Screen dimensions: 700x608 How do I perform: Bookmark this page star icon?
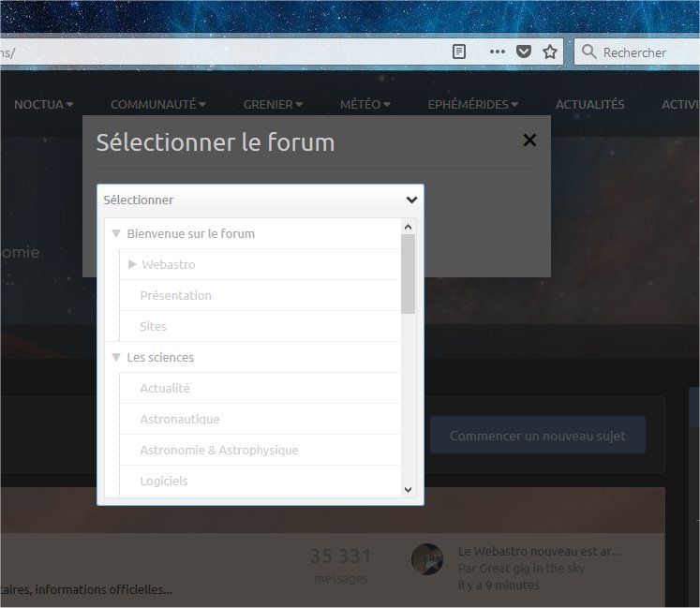[x=550, y=52]
